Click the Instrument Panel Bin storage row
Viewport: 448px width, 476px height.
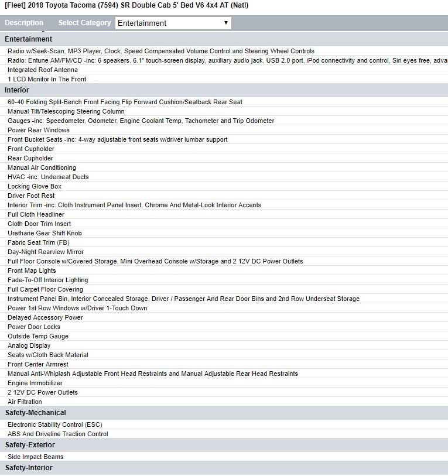pos(224,299)
